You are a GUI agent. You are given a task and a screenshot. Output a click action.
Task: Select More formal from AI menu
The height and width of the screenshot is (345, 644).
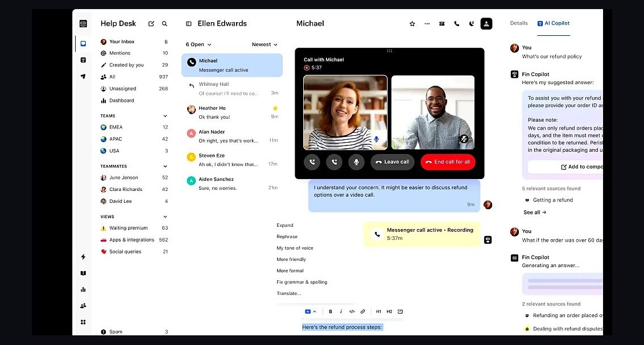point(290,271)
